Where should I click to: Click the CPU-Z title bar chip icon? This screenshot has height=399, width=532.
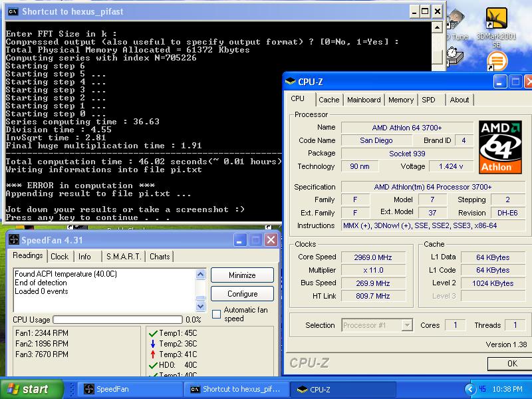[x=291, y=81]
